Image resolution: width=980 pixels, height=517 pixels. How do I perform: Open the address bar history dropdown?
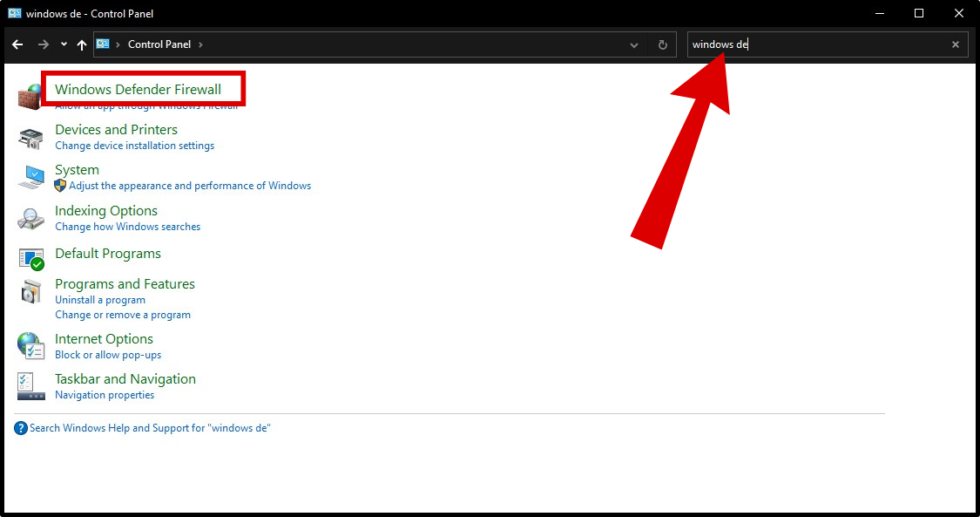[634, 45]
